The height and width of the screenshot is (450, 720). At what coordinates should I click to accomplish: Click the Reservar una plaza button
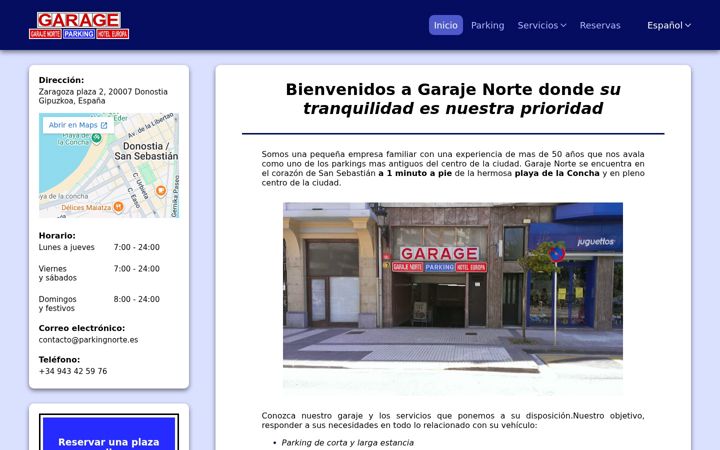[x=109, y=433]
